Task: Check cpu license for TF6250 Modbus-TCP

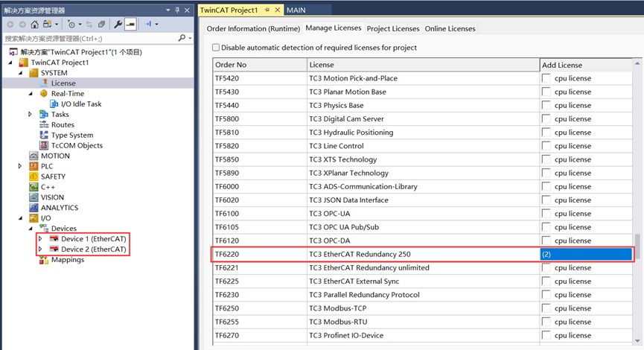Action: pos(546,308)
